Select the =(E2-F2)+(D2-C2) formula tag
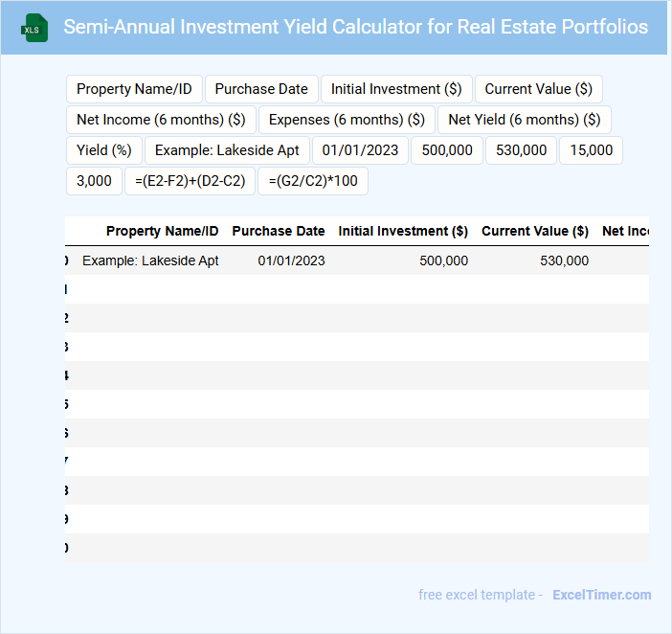 190,181
